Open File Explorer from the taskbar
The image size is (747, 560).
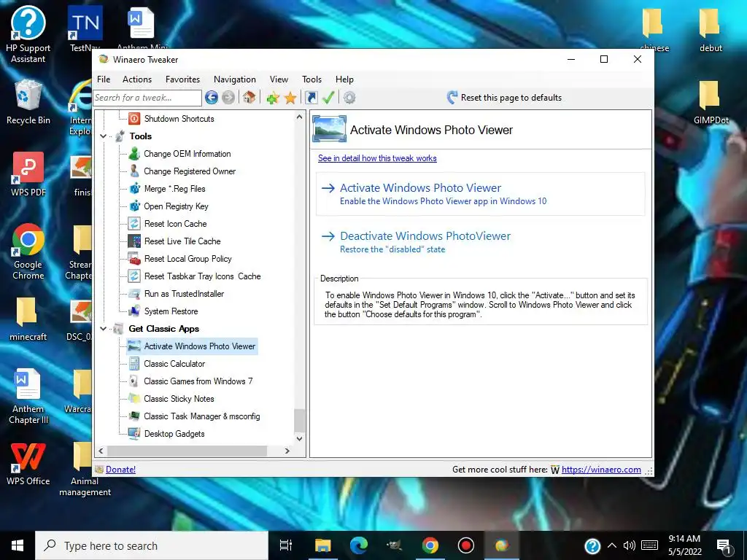click(322, 545)
